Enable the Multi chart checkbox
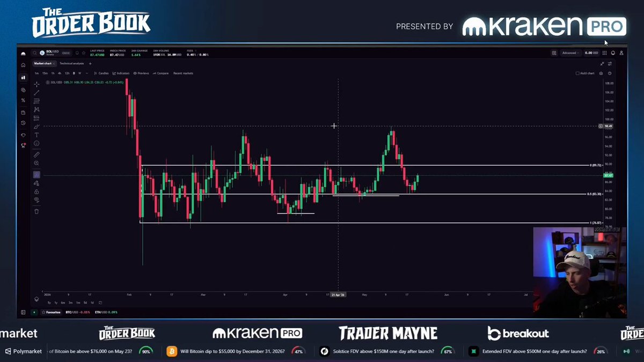The width and height of the screenshot is (644, 362). coord(577,73)
